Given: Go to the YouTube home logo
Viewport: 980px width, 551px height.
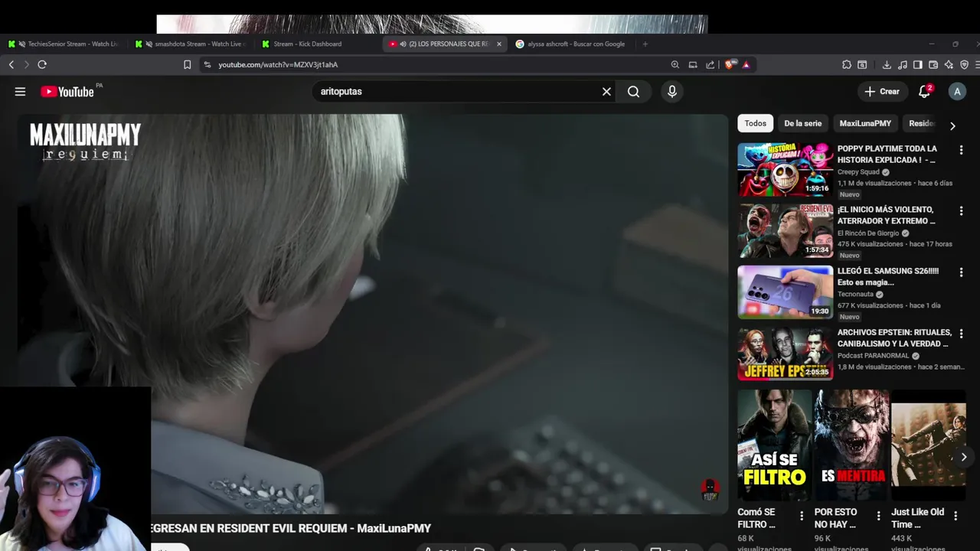Looking at the screenshot, I should [67, 92].
